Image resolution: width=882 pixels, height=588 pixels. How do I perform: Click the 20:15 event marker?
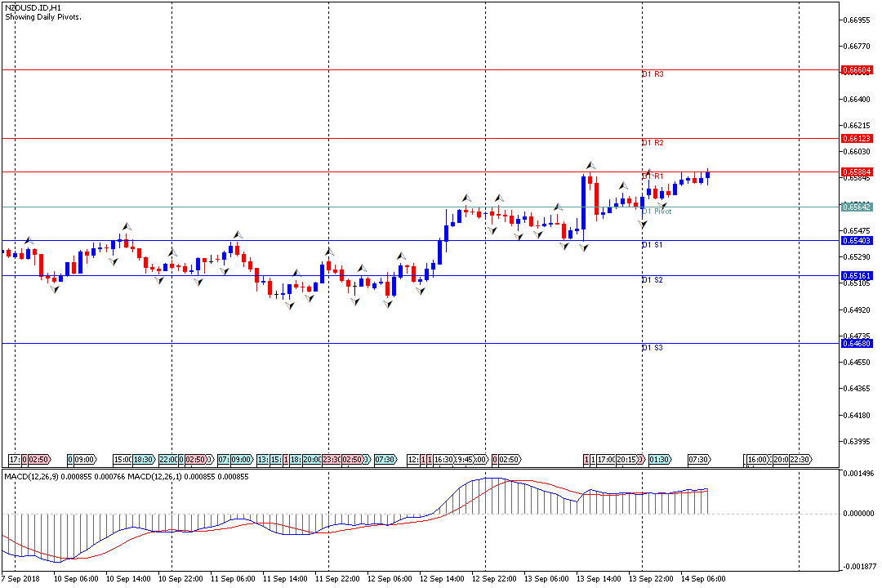coord(626,460)
